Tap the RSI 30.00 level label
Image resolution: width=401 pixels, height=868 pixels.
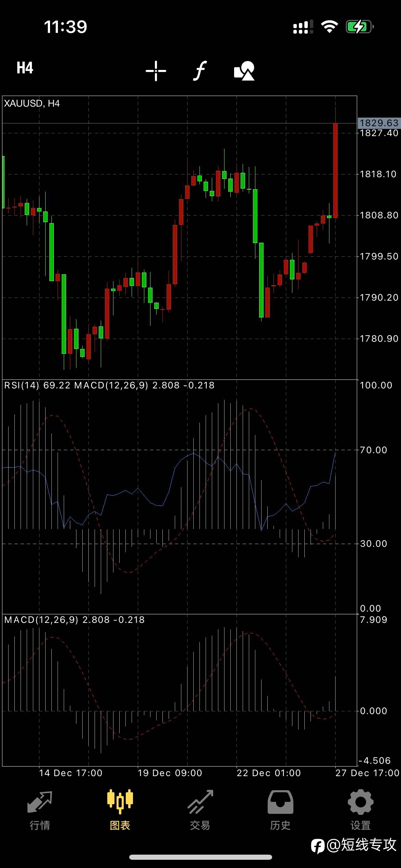click(373, 544)
